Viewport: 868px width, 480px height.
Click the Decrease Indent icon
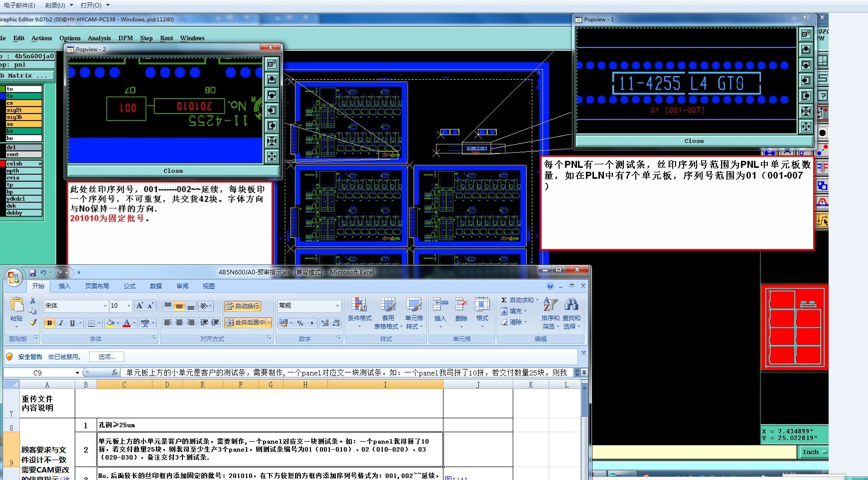tap(204, 323)
